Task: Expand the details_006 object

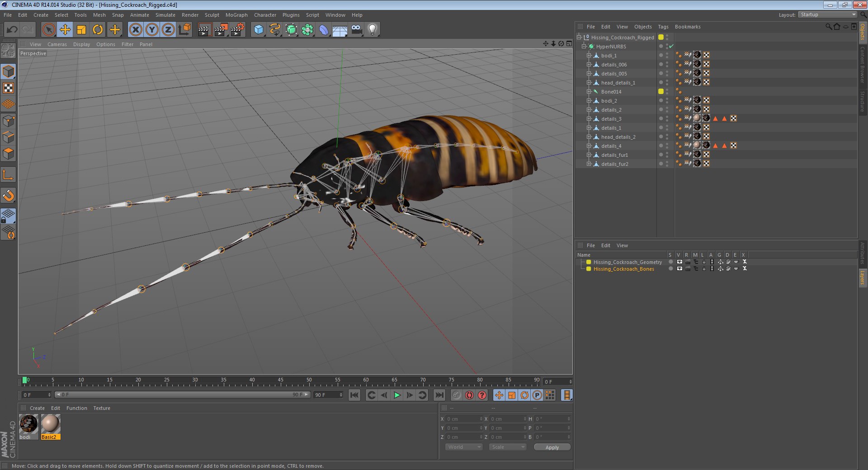Action: pos(589,65)
